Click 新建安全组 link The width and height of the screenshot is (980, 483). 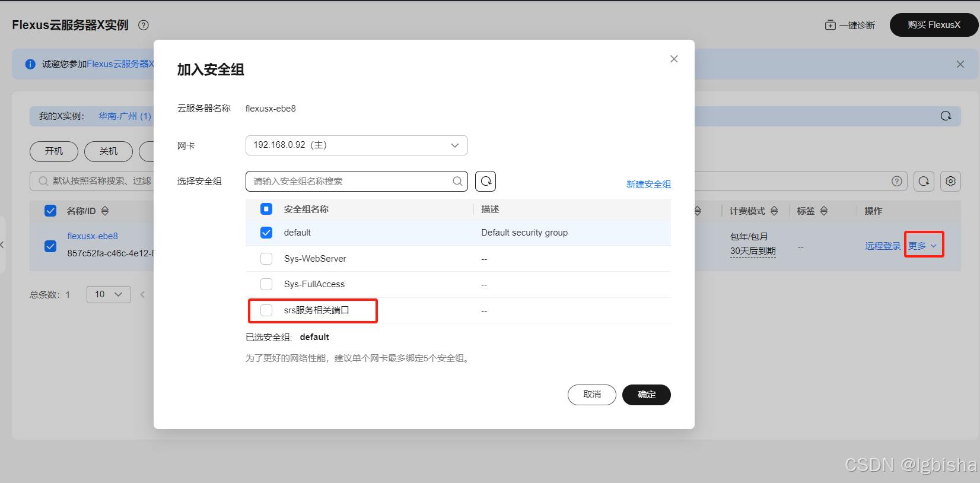coord(648,184)
